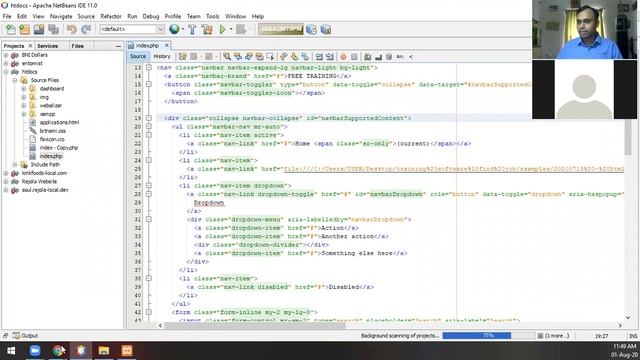Click the Start Macro Recording red icon
640x360 pixels.
pyautogui.click(x=343, y=57)
